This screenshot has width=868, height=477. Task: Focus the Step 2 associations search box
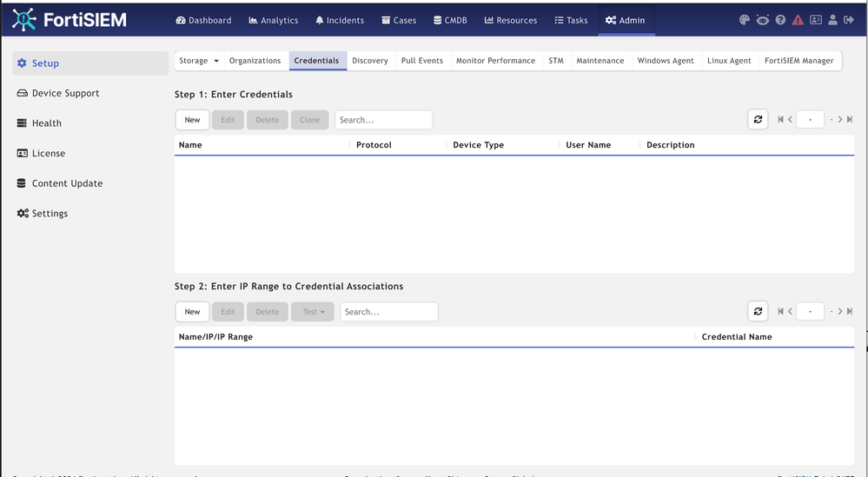(x=389, y=312)
